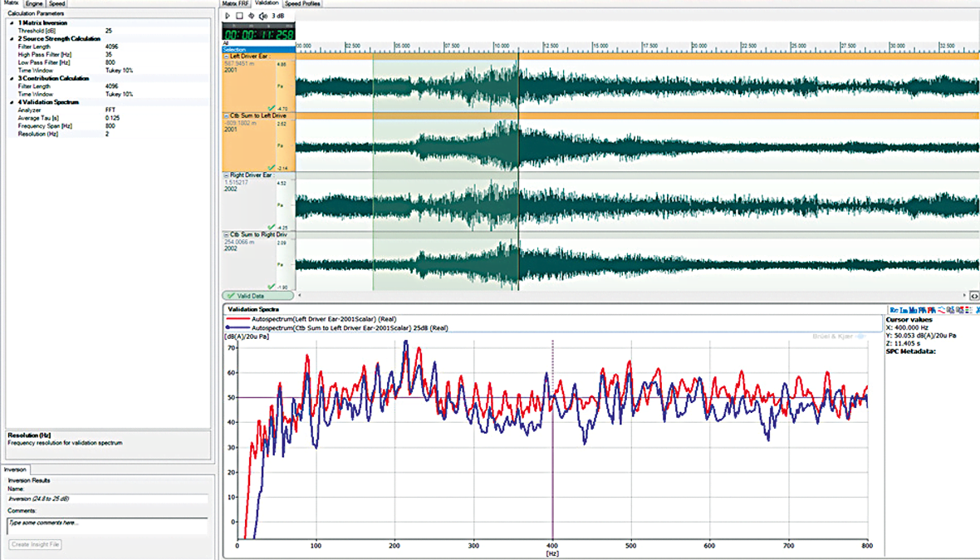Screen dimensions: 980x560
Task: Collapse 1 Matrix Inversion parameter group
Action: (x=11, y=22)
